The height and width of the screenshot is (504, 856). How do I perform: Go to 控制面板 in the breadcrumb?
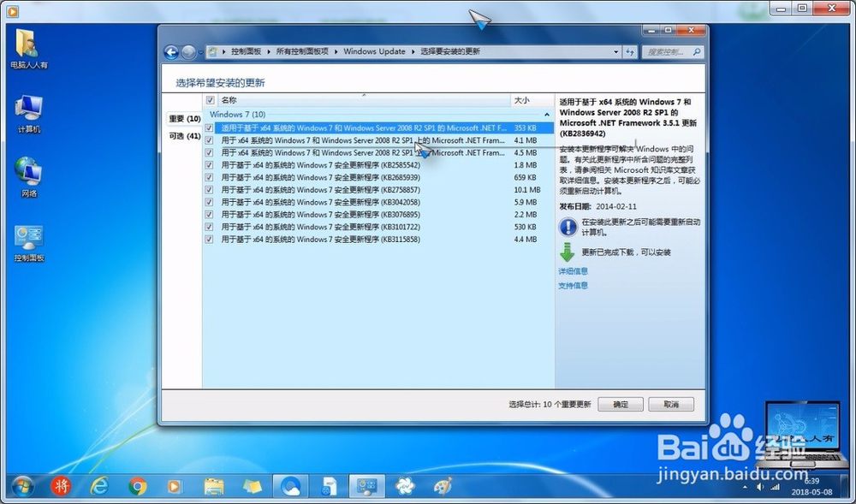247,52
